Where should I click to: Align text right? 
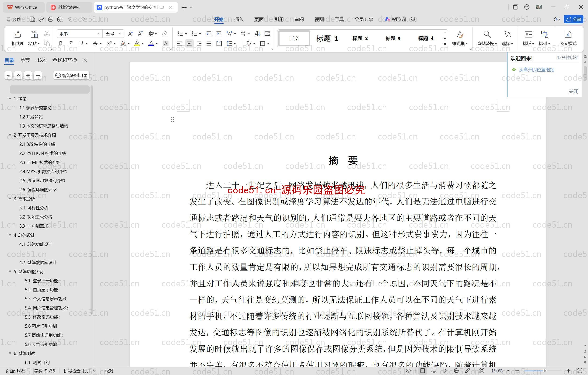click(199, 43)
